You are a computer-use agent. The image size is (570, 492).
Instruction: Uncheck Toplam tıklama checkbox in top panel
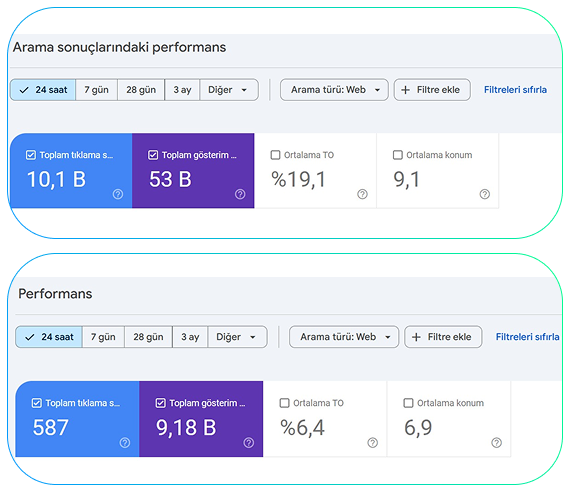click(31, 155)
